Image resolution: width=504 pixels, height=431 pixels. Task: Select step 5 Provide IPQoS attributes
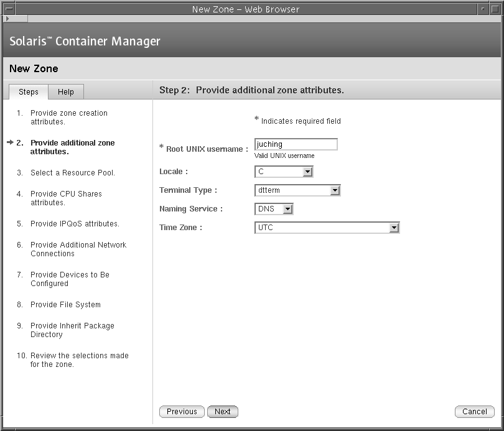point(75,224)
